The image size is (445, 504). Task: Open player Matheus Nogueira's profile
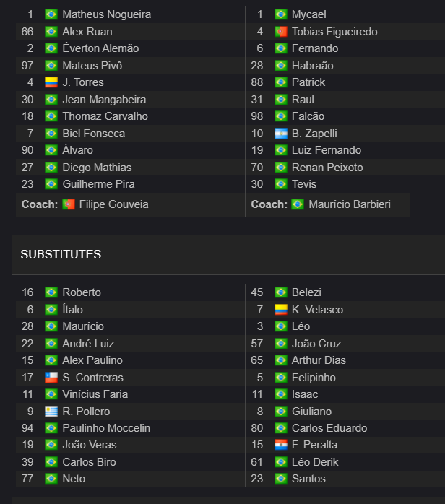[107, 14]
